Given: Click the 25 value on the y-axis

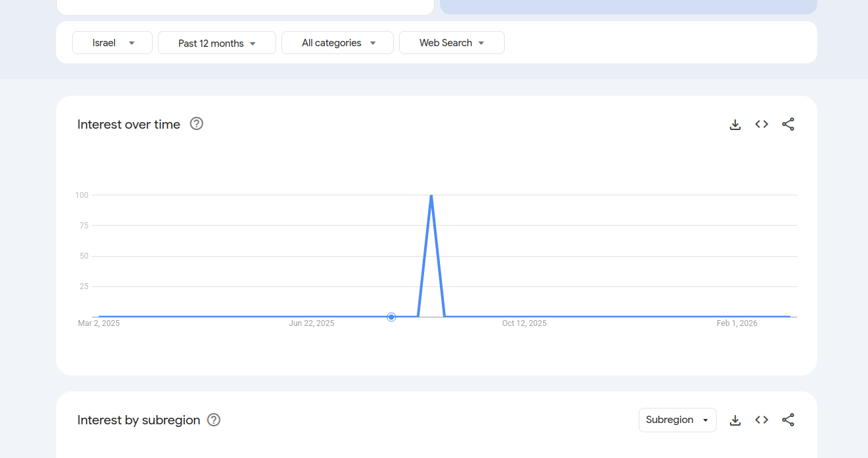Looking at the screenshot, I should coord(84,286).
